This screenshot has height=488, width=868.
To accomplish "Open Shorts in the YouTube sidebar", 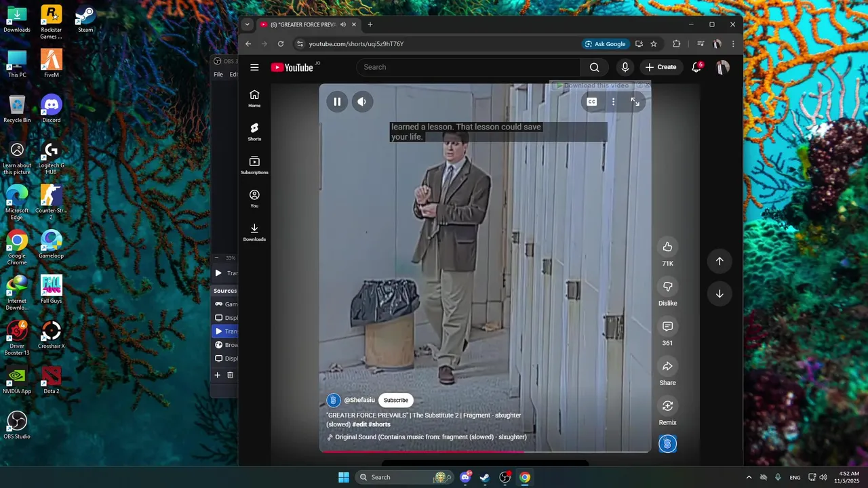I will pyautogui.click(x=254, y=131).
